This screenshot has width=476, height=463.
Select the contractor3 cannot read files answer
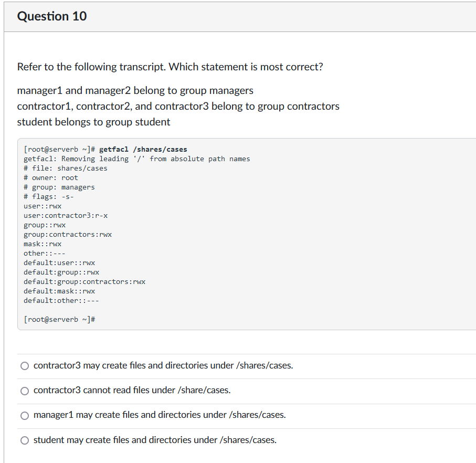point(24,391)
